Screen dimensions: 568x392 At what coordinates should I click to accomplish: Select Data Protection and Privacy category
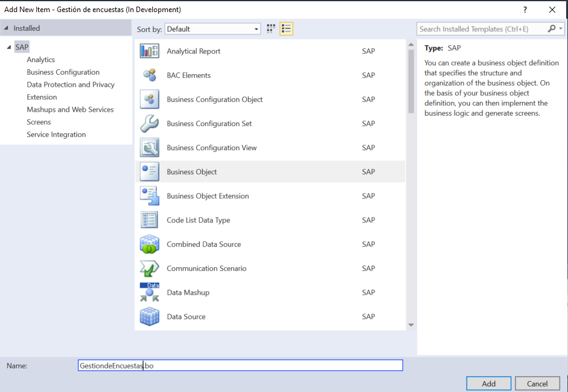[71, 84]
